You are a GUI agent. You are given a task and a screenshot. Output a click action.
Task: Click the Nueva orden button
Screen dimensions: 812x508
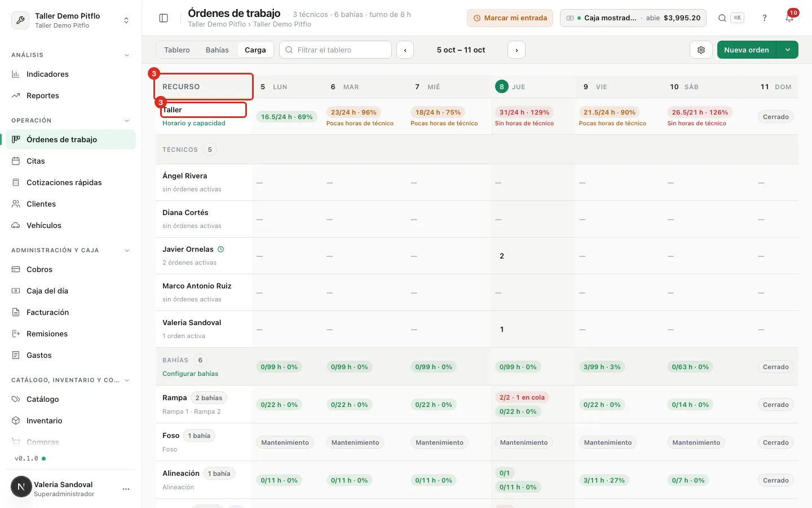tap(747, 50)
